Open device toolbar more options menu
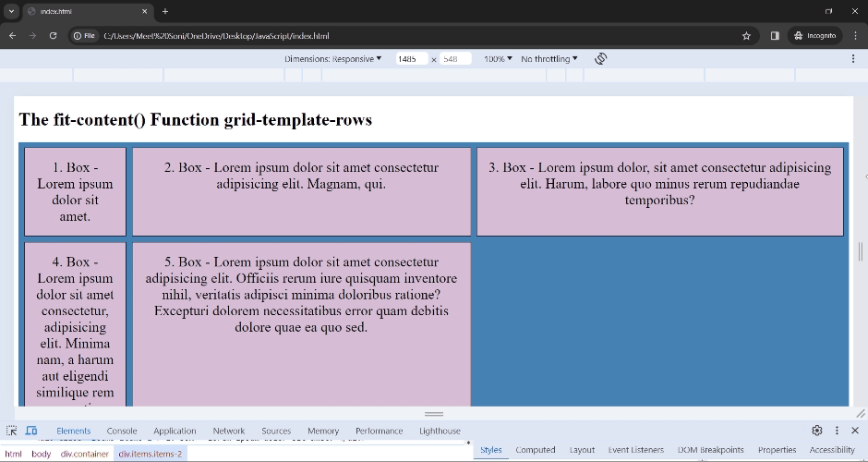 point(853,58)
